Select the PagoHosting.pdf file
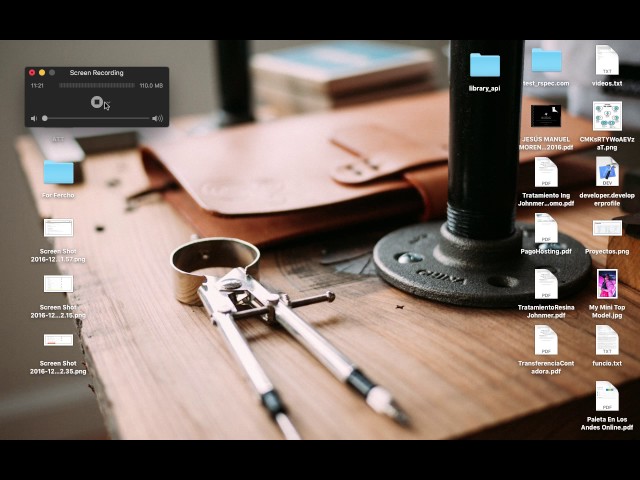This screenshot has height=480, width=640. point(545,228)
